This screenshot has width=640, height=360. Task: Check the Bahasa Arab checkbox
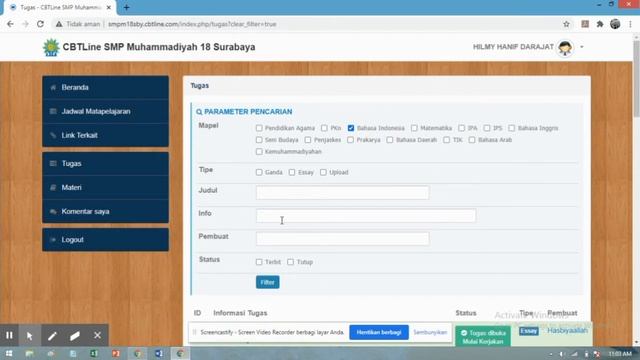(472, 140)
